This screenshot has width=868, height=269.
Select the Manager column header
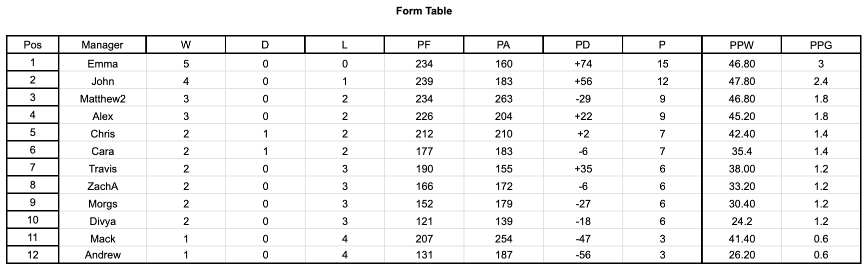pyautogui.click(x=102, y=45)
